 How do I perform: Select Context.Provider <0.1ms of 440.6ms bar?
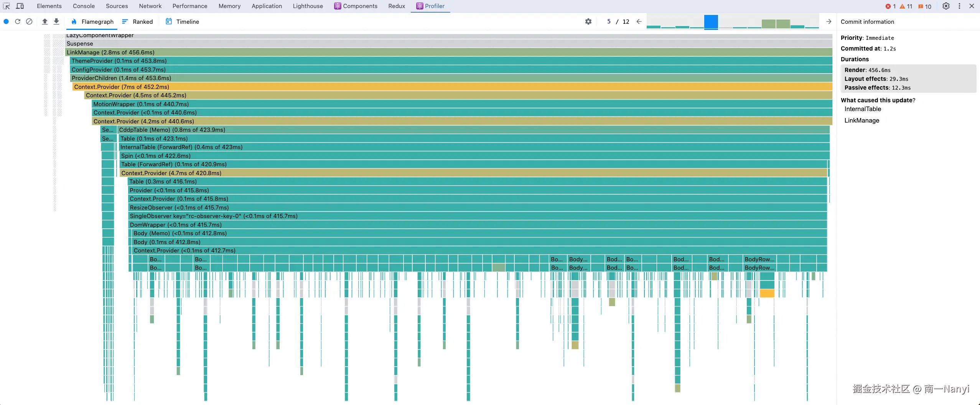click(462, 113)
